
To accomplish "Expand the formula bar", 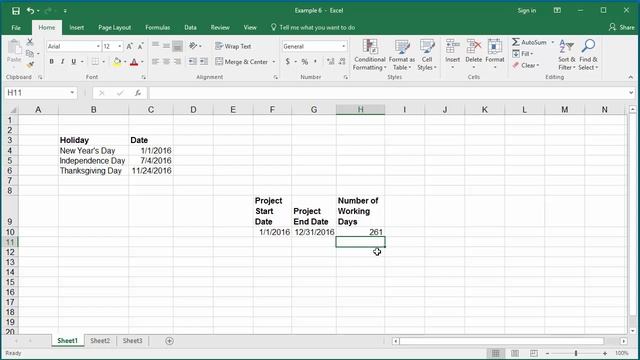I will pyautogui.click(x=631, y=93).
